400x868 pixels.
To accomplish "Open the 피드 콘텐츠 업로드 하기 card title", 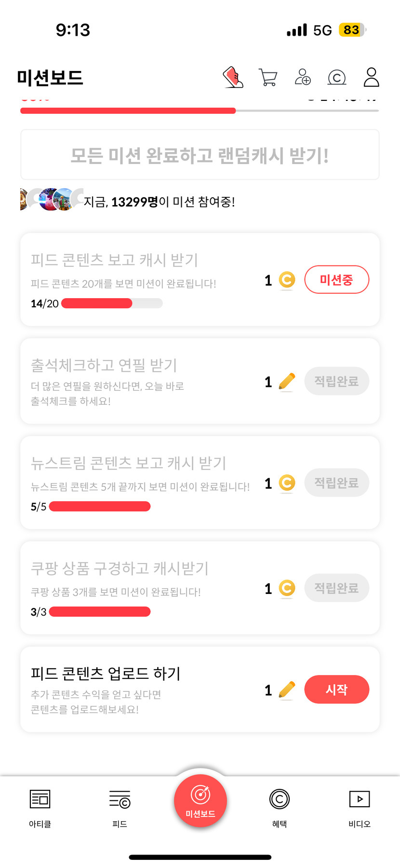I will 106,674.
